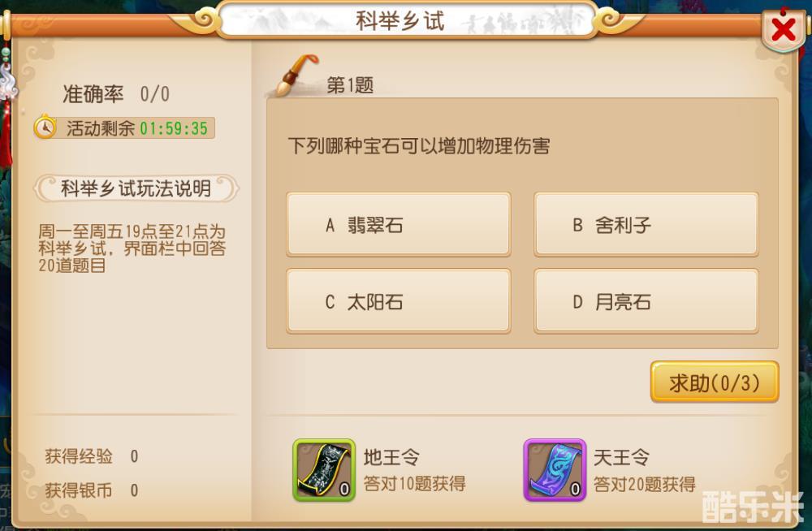Close the 科举乡试 window with red X
The height and width of the screenshot is (531, 812).
[783, 29]
